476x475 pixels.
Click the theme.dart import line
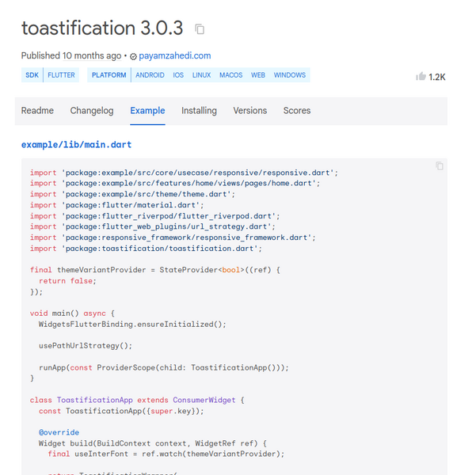coord(132,194)
